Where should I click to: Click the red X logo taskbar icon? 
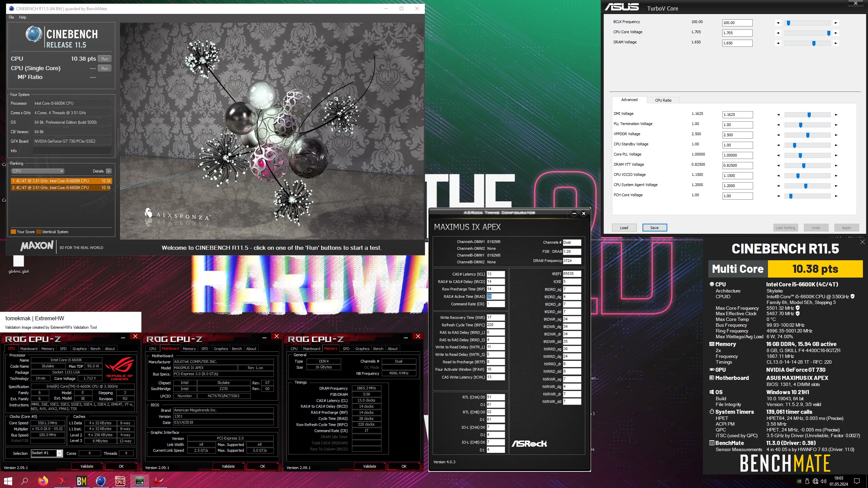[x=62, y=481]
